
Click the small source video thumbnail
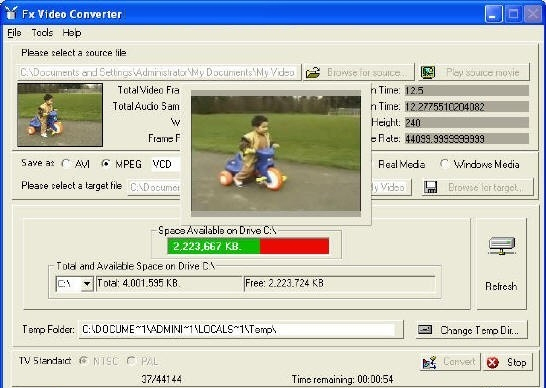pos(60,115)
